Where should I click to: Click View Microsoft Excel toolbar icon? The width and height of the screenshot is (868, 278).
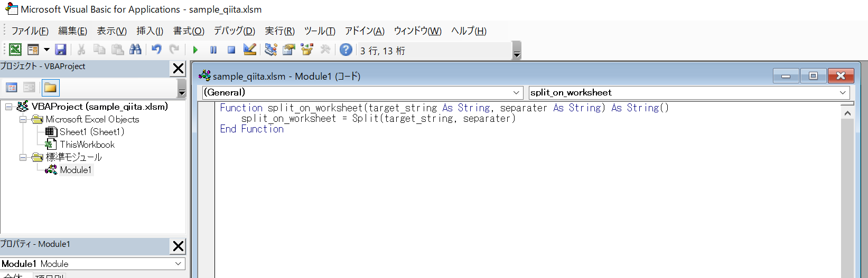click(15, 50)
